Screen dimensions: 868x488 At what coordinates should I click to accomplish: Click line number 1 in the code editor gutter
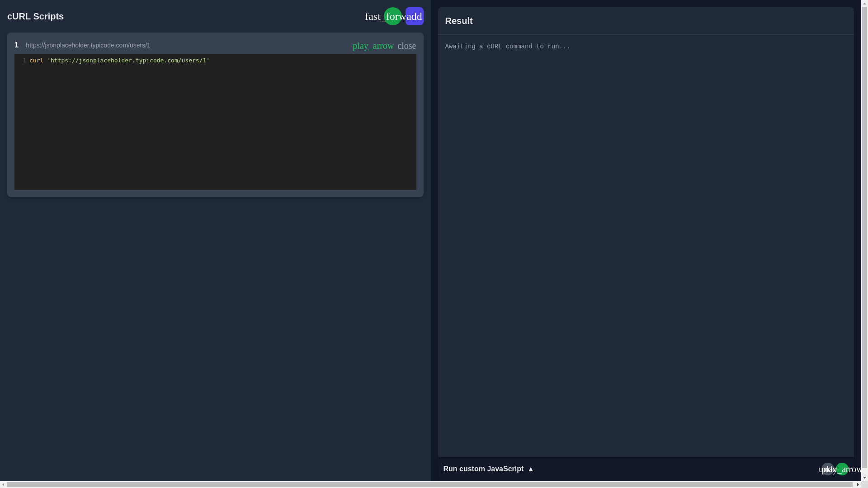(x=24, y=61)
